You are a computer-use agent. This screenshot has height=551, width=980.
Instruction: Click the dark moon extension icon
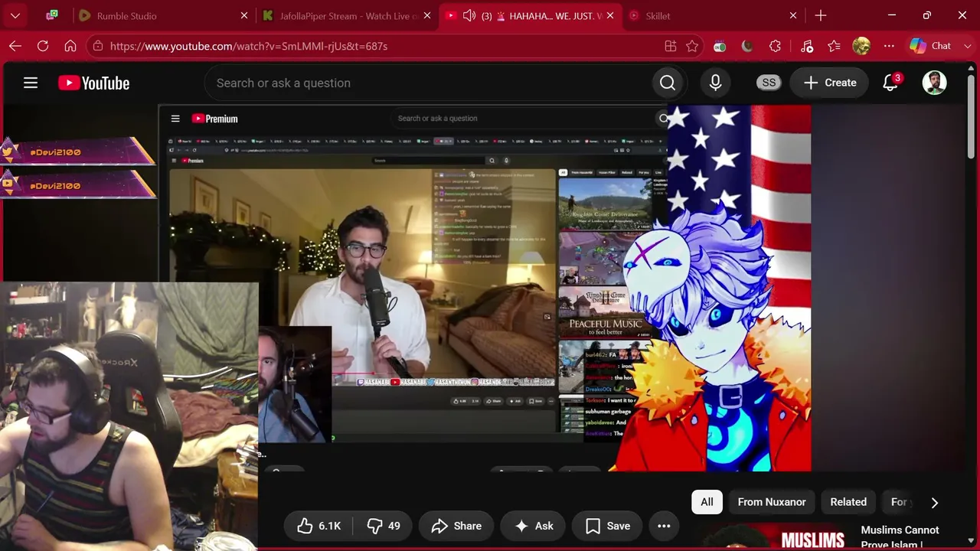(747, 46)
